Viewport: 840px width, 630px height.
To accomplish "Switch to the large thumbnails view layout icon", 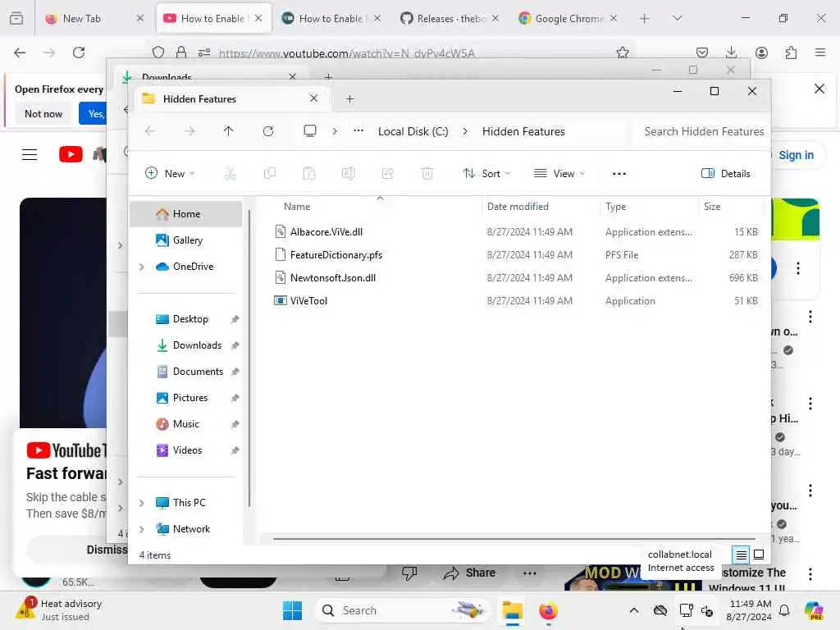I will tap(759, 555).
